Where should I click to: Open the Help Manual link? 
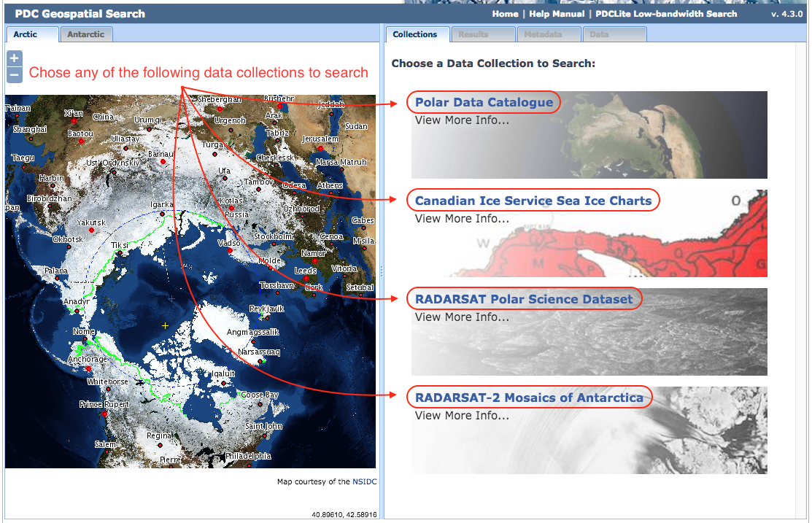click(x=557, y=14)
